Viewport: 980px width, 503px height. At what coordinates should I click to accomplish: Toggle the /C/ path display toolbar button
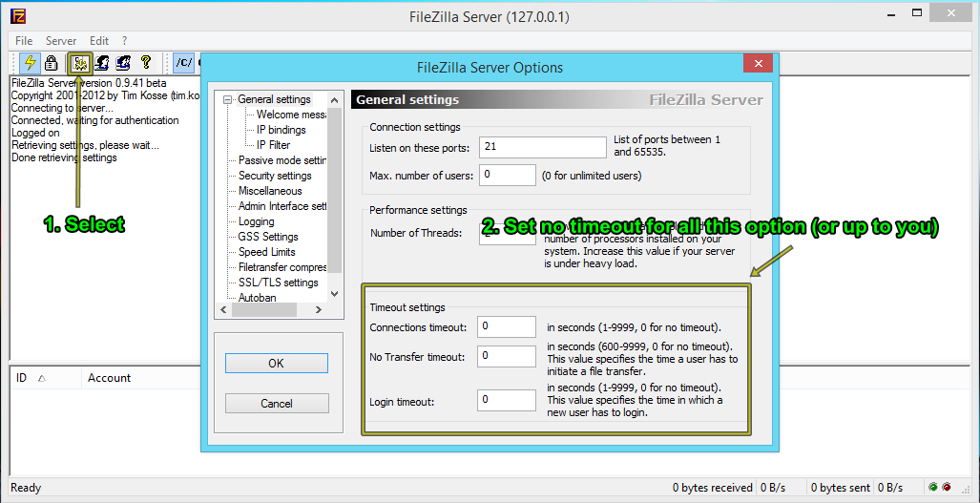click(184, 62)
